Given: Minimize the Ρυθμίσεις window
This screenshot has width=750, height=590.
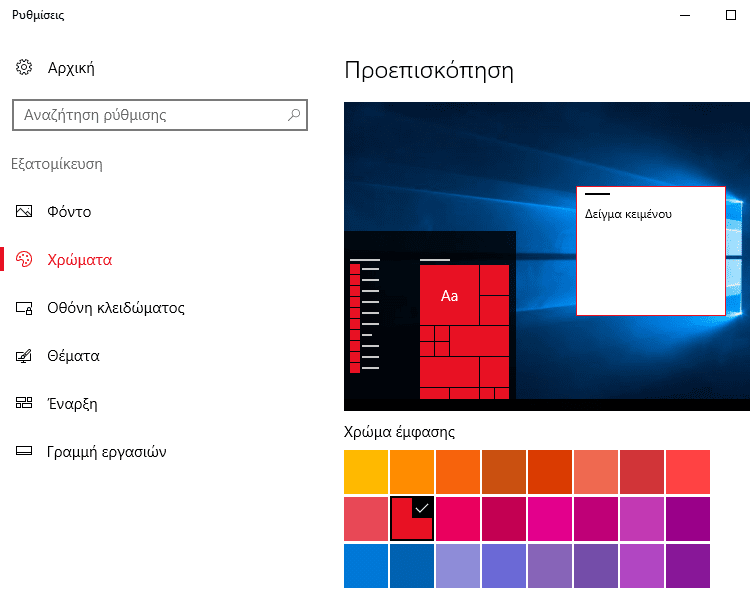Looking at the screenshot, I should [685, 15].
